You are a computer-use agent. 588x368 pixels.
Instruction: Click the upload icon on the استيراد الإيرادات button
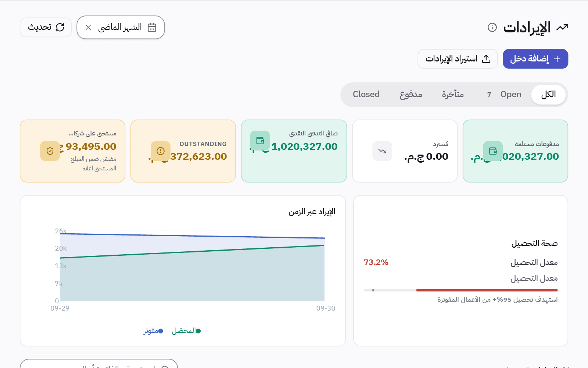pos(486,59)
